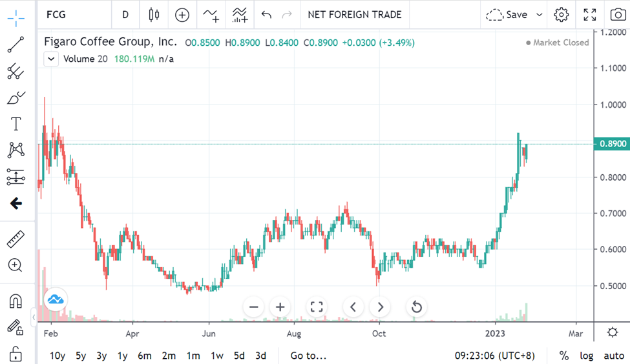The width and height of the screenshot is (630, 364).
Task: Enter fullscreen mode
Action: pos(590,15)
